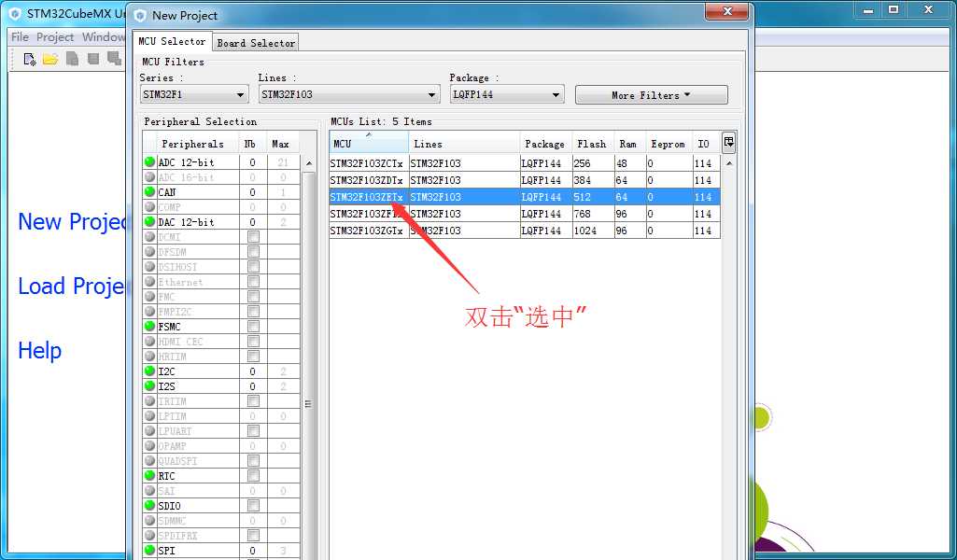The image size is (957, 560).
Task: Tick the RTC peripheral checkbox
Action: (x=253, y=476)
